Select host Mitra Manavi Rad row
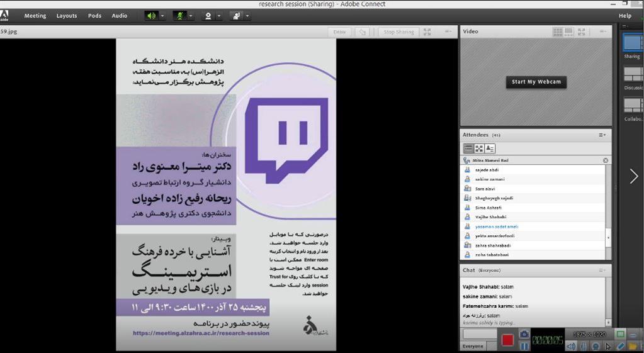Viewport: 644px width, 353px height. click(536, 160)
